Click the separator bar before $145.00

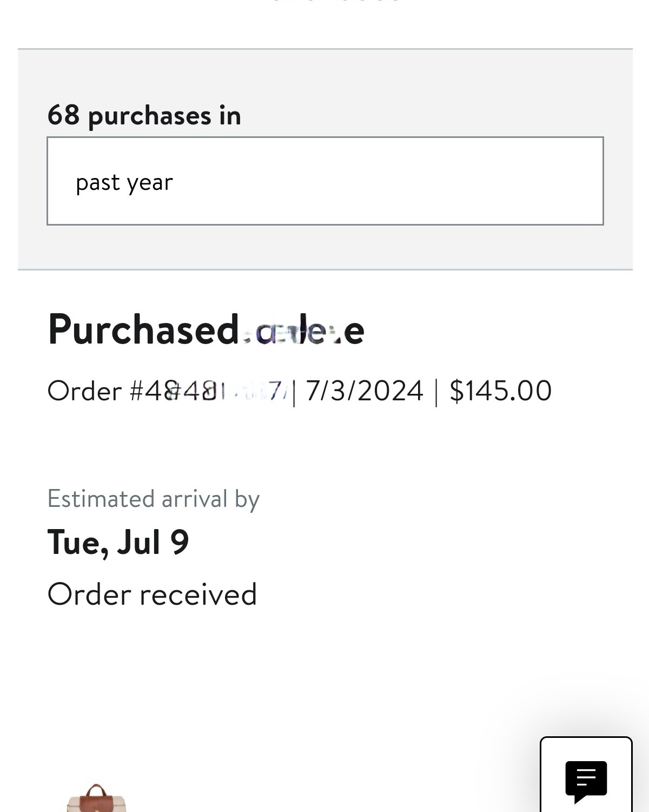[436, 391]
